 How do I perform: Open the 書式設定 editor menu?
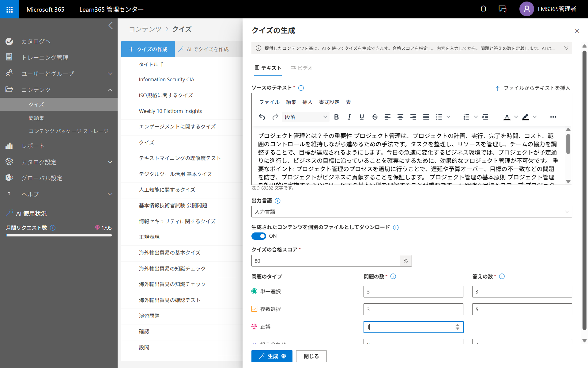[329, 102]
